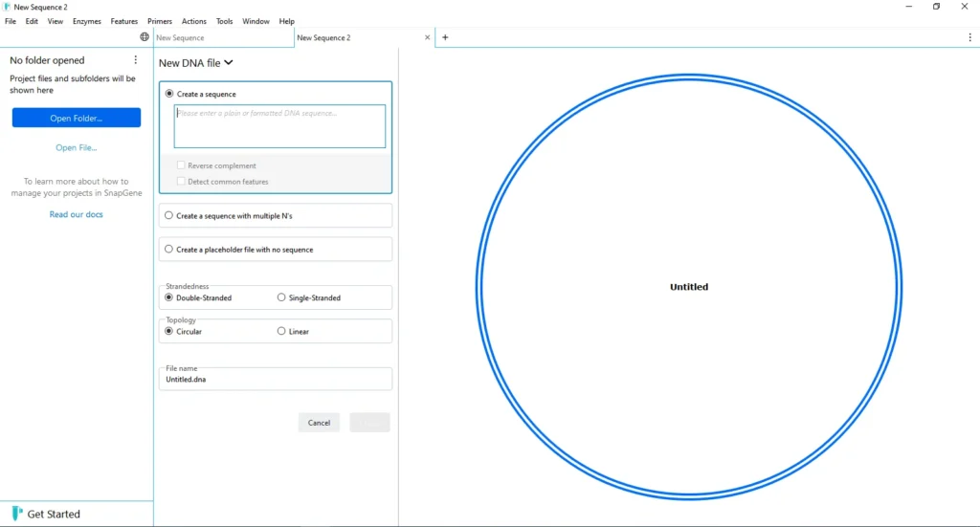
Task: Open the Primers menu
Action: 159,21
